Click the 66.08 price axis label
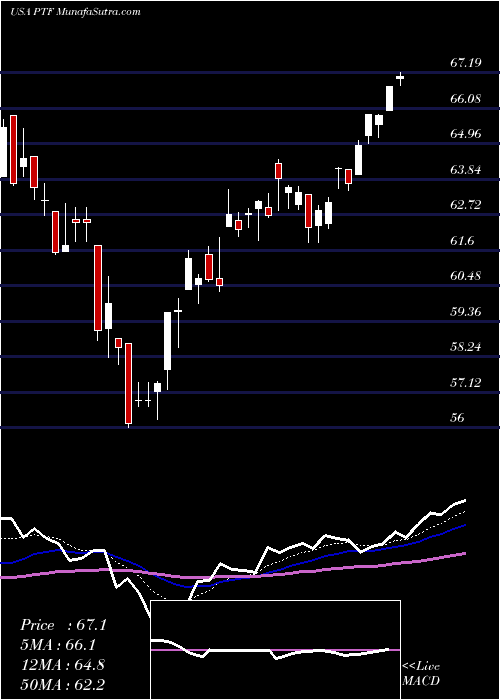 pos(466,99)
